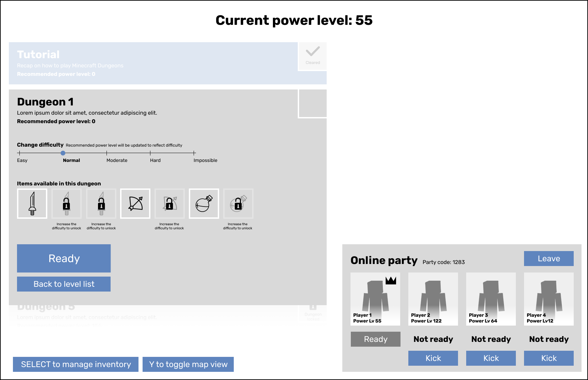
Task: Select Player 1 avatar card
Action: coord(375,299)
